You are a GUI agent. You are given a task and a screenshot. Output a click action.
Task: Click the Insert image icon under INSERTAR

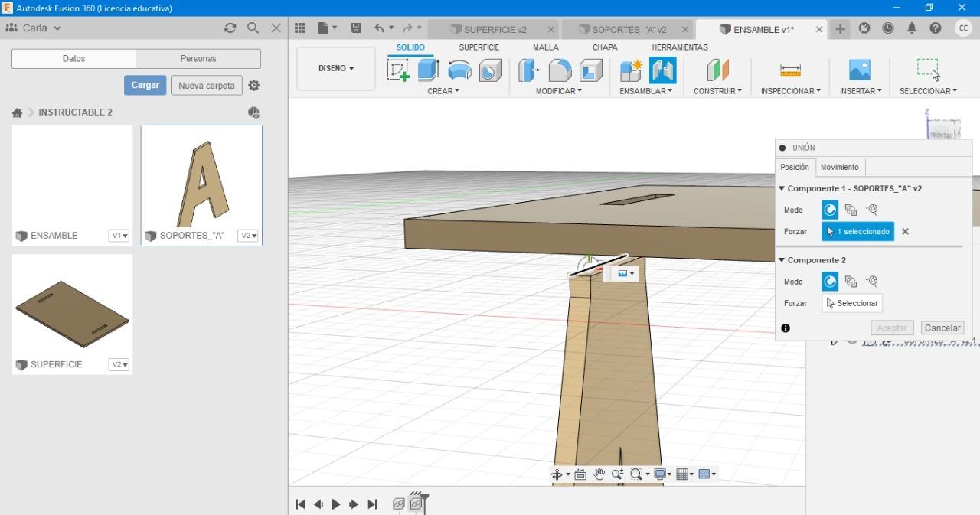(x=859, y=70)
